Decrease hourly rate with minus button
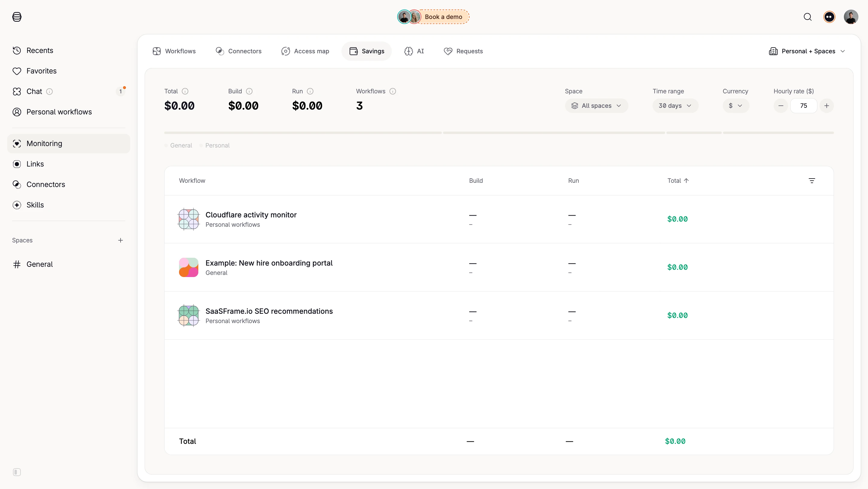This screenshot has width=868, height=489. pos(781,106)
